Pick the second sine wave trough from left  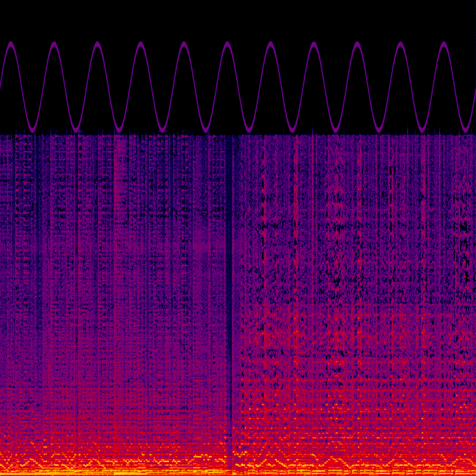pyautogui.click(x=75, y=130)
